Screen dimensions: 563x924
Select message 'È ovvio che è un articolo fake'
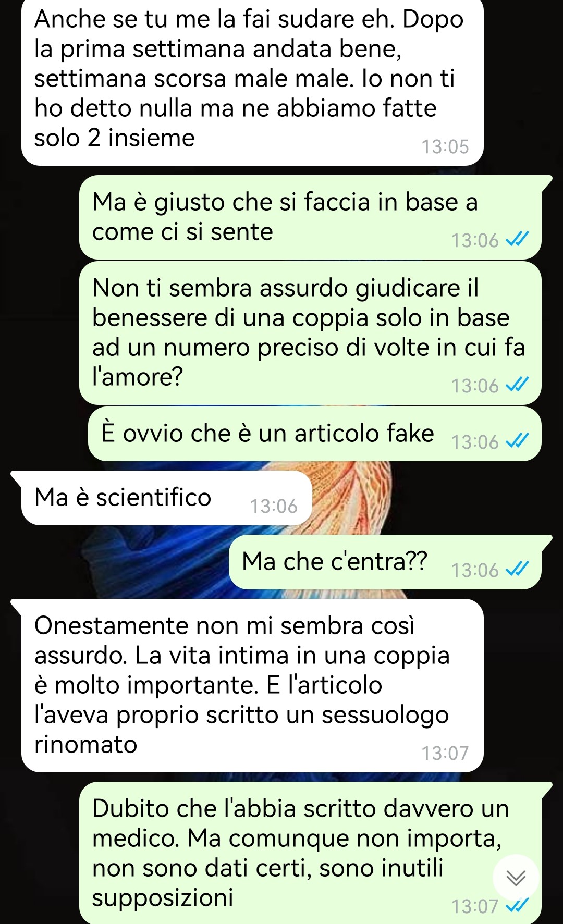point(315,434)
